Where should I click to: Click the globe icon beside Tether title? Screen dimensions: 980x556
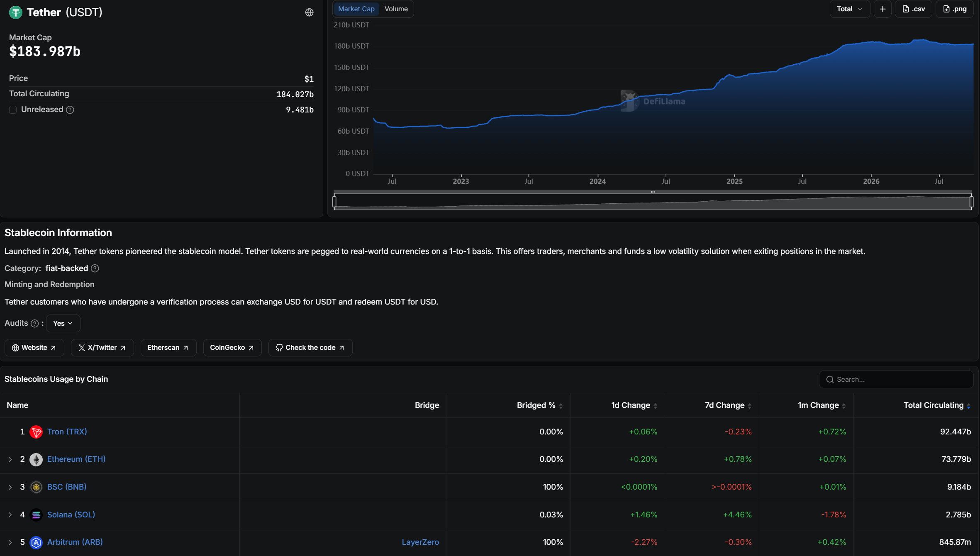click(x=309, y=12)
